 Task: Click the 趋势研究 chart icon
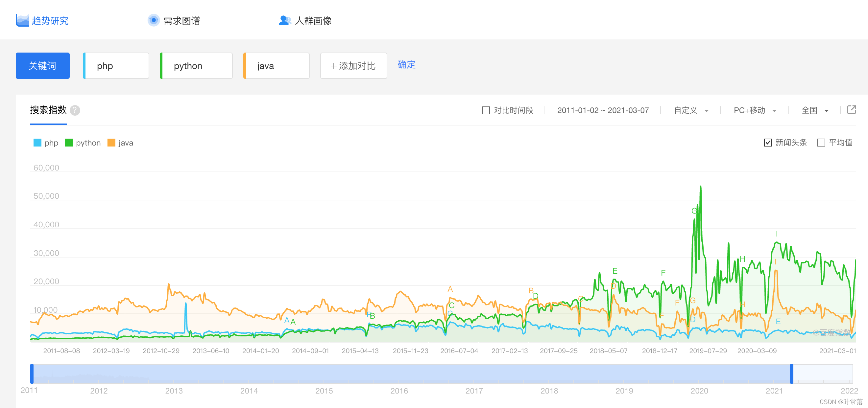pos(22,21)
